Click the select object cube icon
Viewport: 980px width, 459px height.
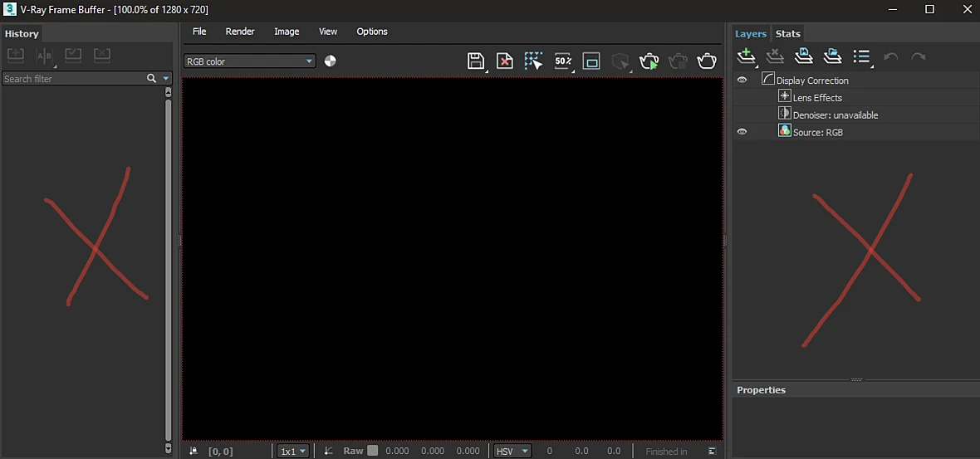coord(620,61)
